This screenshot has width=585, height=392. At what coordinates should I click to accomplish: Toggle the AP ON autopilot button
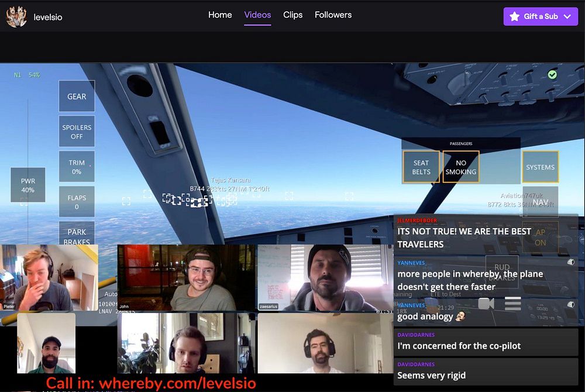coord(540,237)
